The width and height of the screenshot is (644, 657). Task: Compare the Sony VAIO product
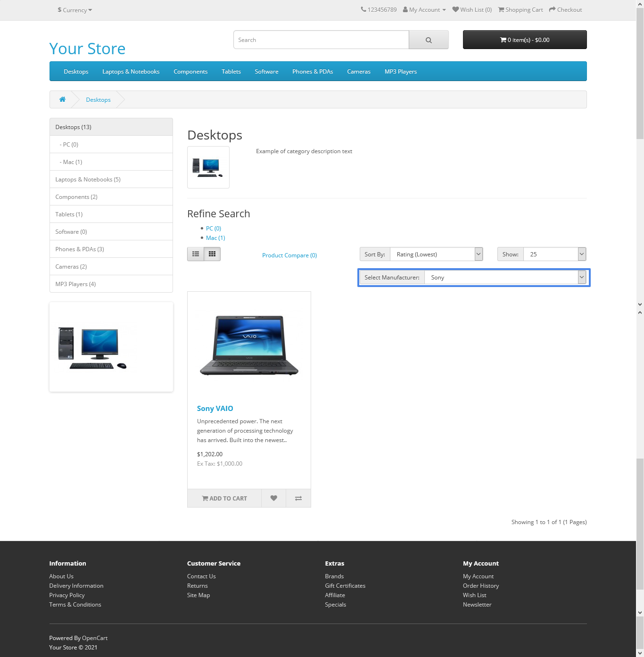[x=298, y=498]
